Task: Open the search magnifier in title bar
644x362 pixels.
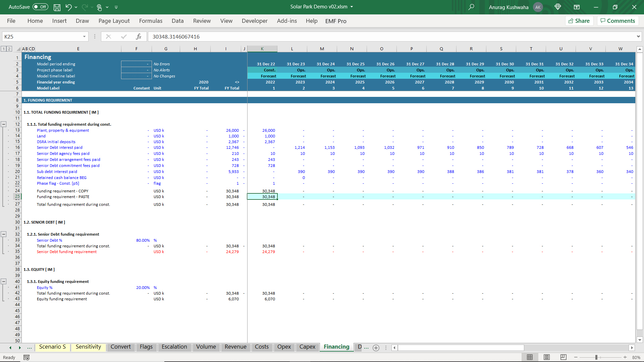Action: coord(471,7)
